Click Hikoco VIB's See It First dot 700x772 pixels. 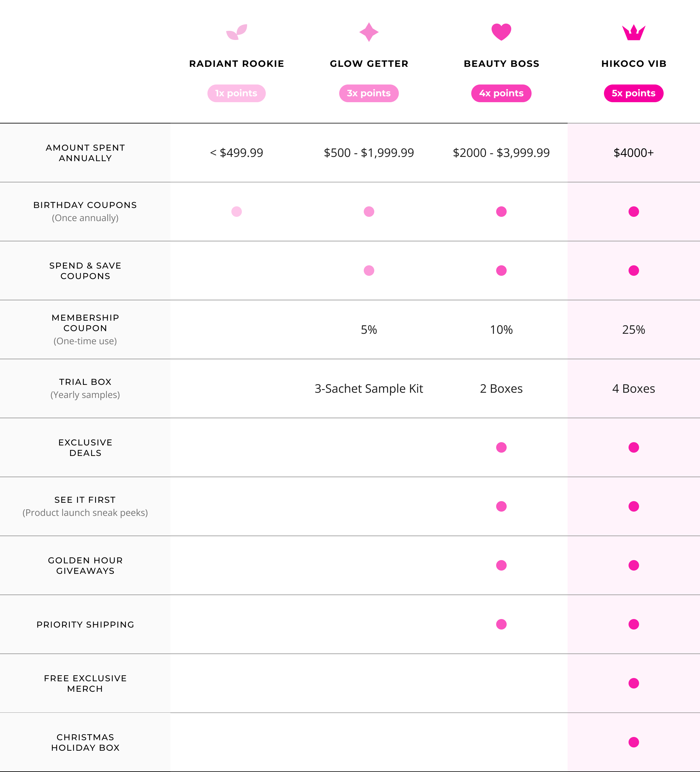coord(634,507)
